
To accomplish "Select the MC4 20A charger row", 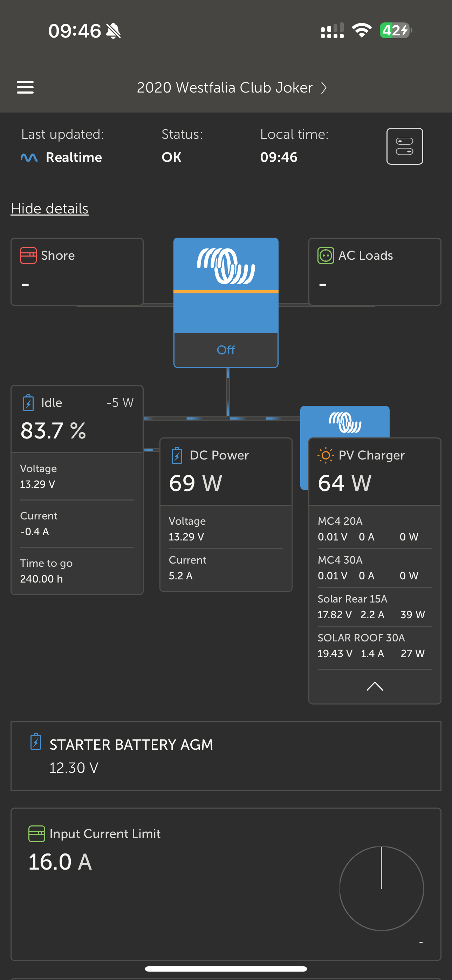I will pyautogui.click(x=375, y=529).
